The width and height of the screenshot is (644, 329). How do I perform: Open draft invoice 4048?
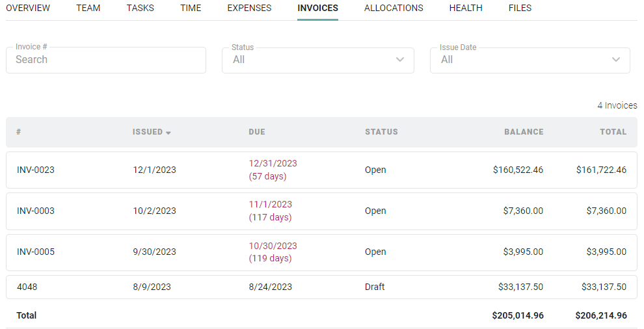321,287
